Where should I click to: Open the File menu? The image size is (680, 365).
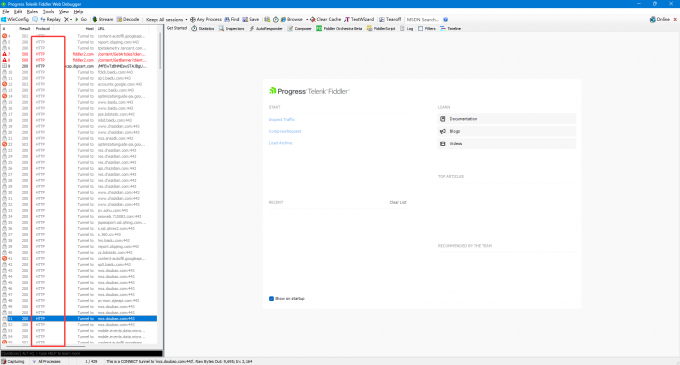(x=6, y=12)
